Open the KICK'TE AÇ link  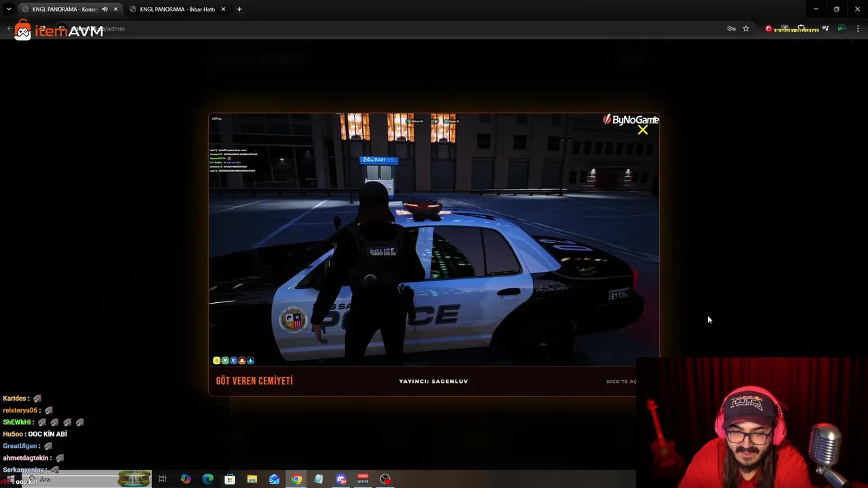621,382
